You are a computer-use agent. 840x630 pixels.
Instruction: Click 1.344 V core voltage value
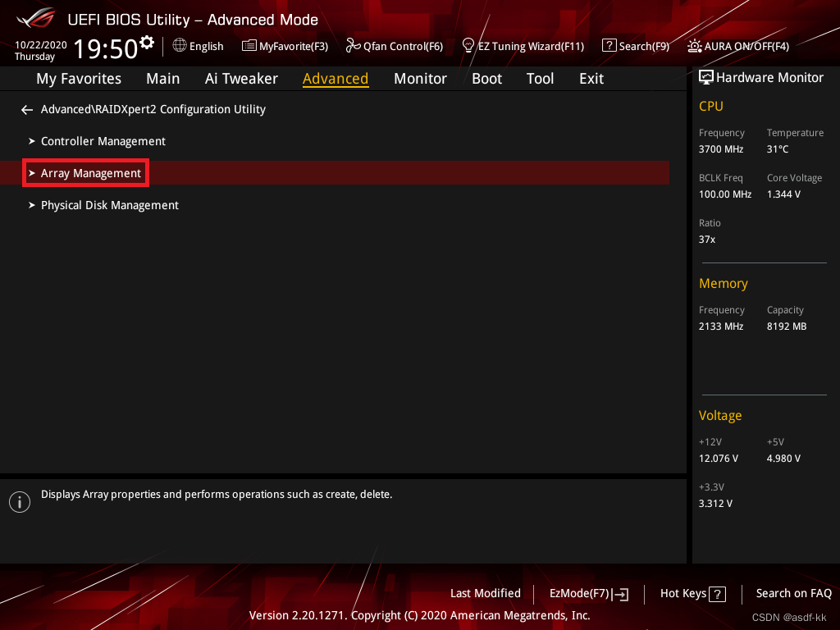(783, 194)
